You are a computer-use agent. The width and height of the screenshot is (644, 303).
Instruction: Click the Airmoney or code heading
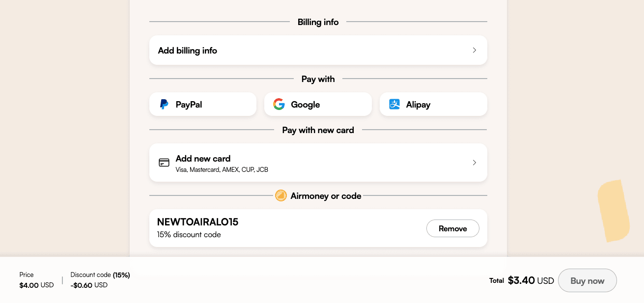pos(326,196)
